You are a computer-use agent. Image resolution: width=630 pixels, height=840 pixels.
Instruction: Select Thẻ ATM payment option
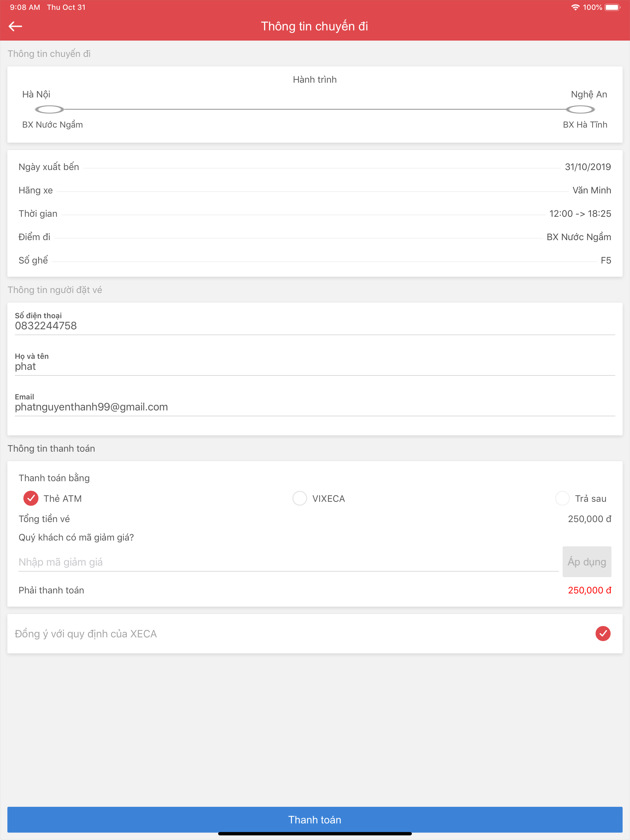pos(31,498)
